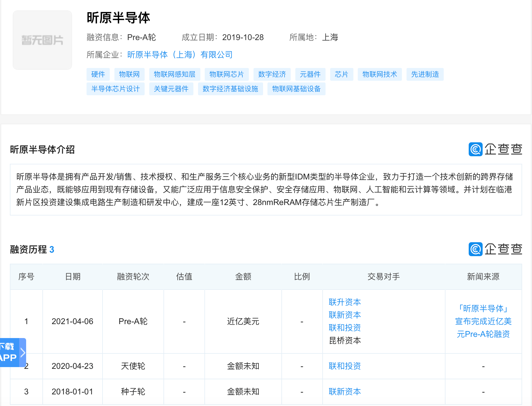Select the 半导体芯片设计 tag
Screen dimensions: 532x406
click(116, 89)
